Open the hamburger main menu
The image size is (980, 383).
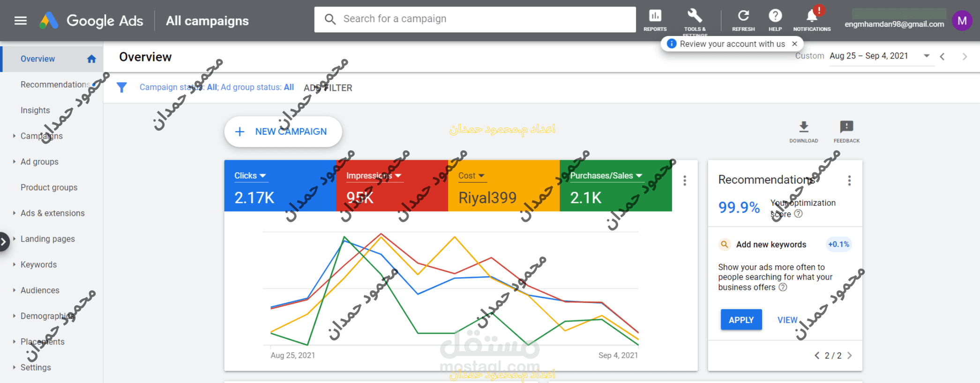click(x=20, y=21)
